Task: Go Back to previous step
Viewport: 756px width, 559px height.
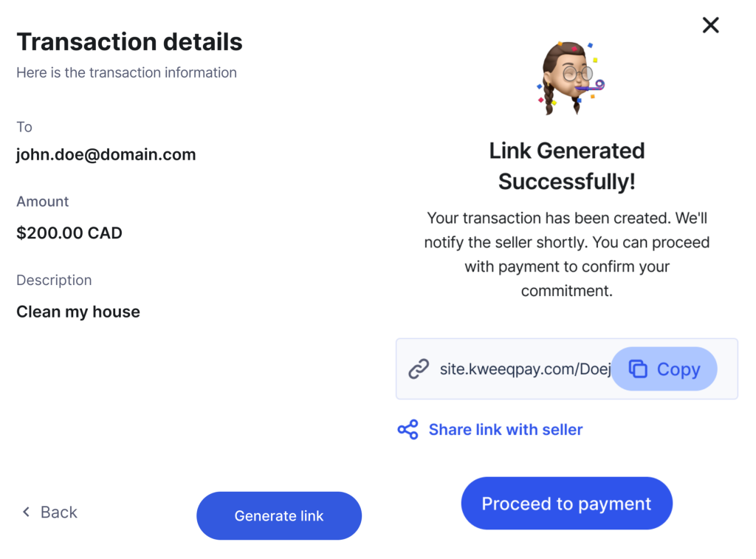Action: click(x=49, y=512)
